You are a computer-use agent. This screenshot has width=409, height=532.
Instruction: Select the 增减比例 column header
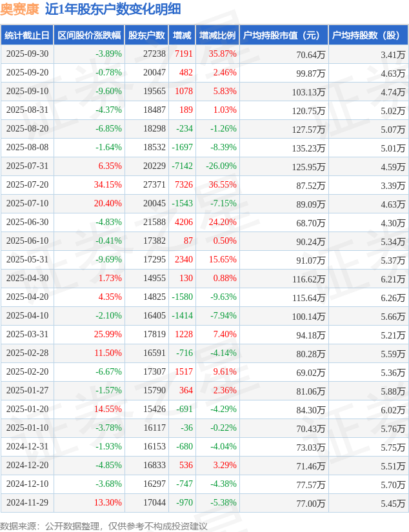point(217,35)
